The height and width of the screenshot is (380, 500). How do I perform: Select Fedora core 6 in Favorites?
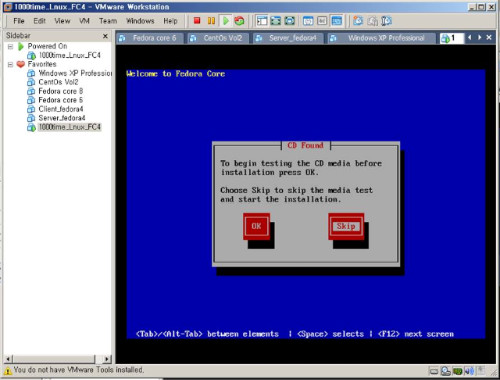tap(61, 100)
